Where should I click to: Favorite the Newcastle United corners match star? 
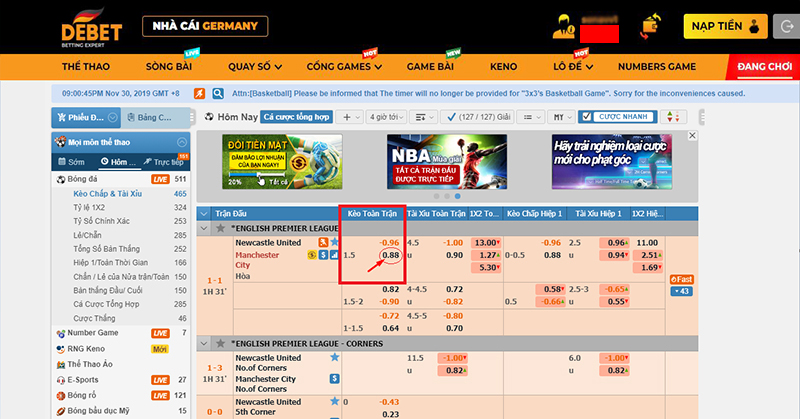[335, 357]
